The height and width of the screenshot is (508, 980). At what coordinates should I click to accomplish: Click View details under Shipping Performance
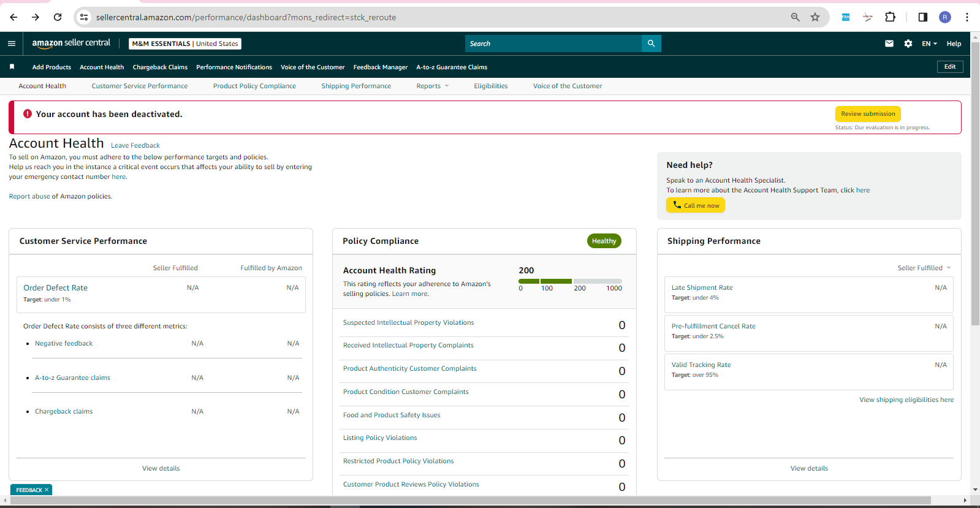809,468
